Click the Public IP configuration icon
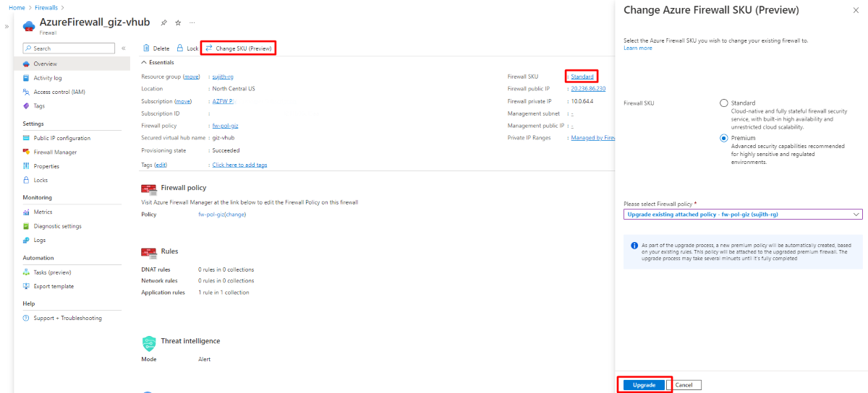Viewport: 868px width, 393px height. pos(27,138)
